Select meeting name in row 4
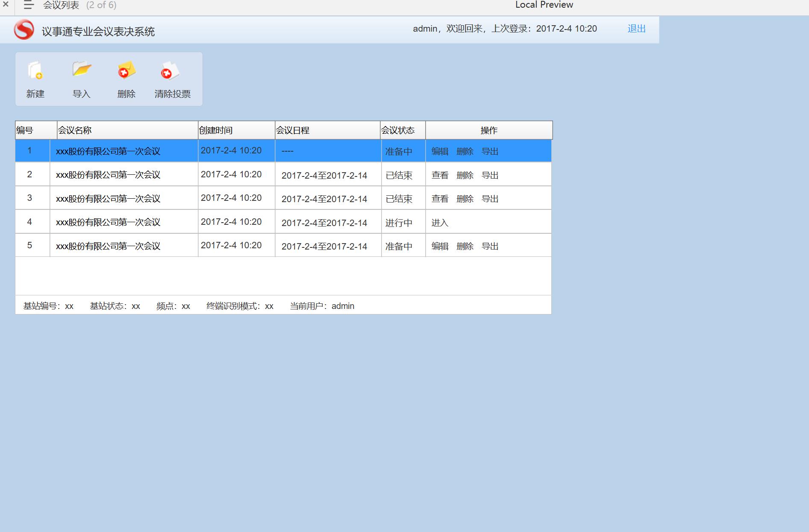The image size is (809, 532). 108,222
